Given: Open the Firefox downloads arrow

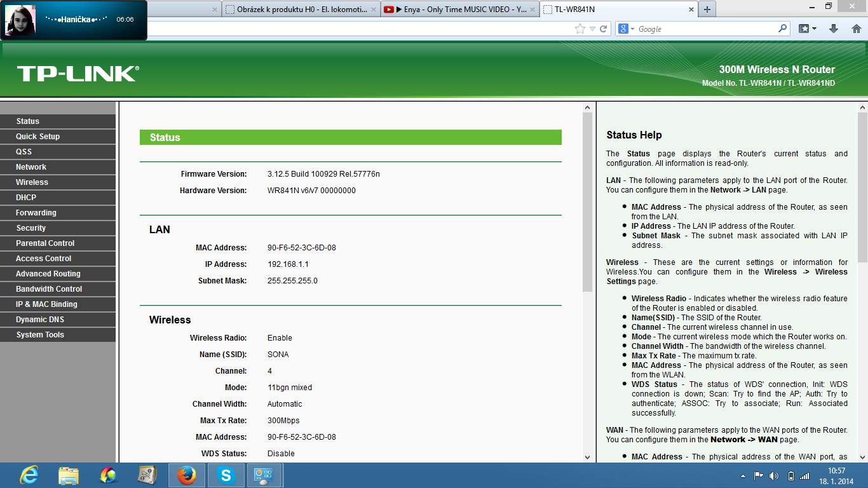Looking at the screenshot, I should (834, 29).
